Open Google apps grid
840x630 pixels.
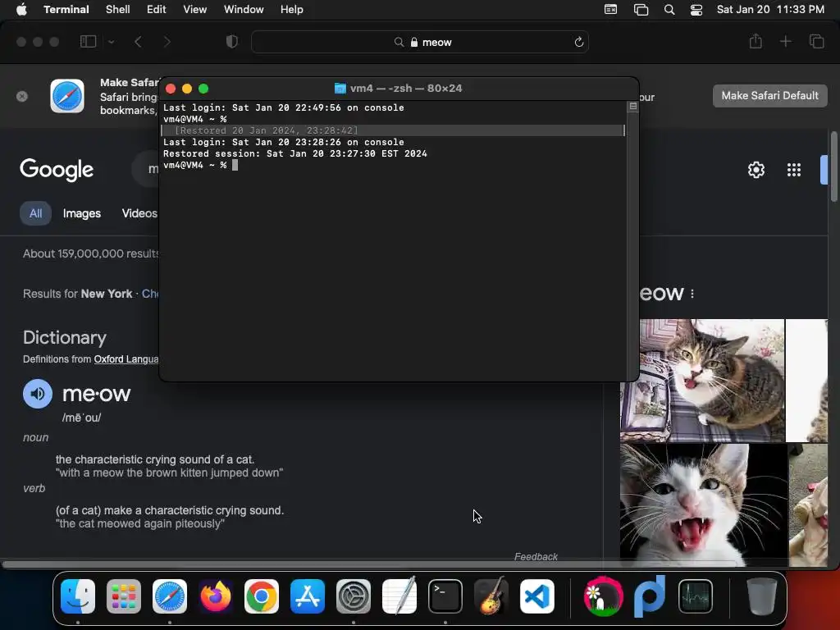[x=794, y=170]
